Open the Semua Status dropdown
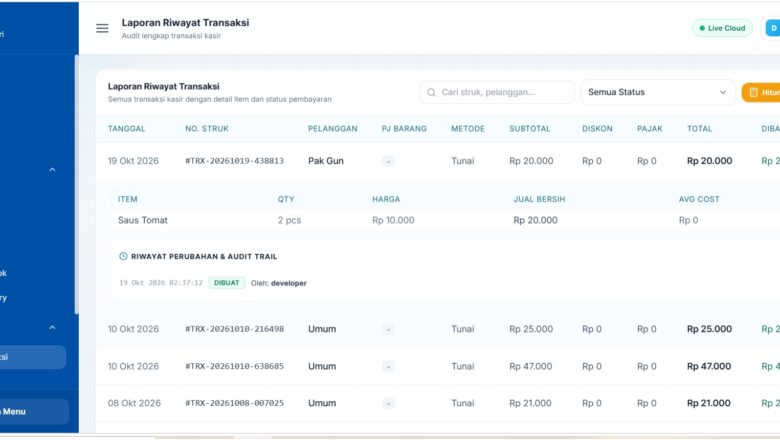The image size is (780, 440). [658, 92]
